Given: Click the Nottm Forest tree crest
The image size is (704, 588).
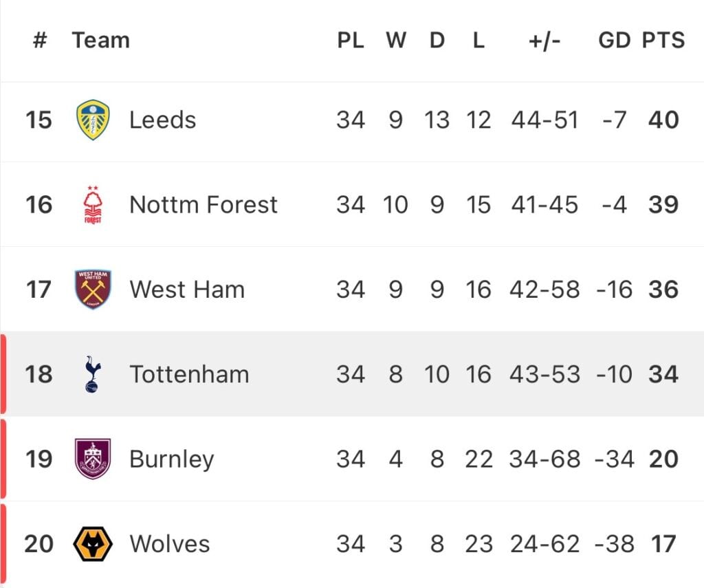Looking at the screenshot, I should pyautogui.click(x=93, y=204).
